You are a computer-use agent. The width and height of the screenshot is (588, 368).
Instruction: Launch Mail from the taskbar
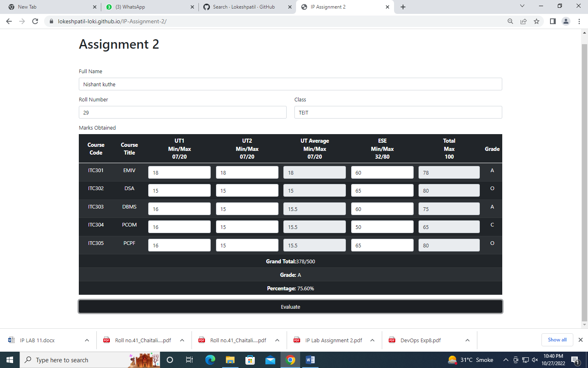pyautogui.click(x=270, y=360)
